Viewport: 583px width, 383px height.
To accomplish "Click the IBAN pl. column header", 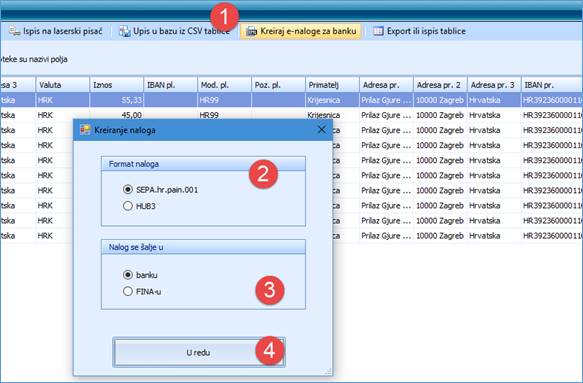I will pyautogui.click(x=170, y=85).
